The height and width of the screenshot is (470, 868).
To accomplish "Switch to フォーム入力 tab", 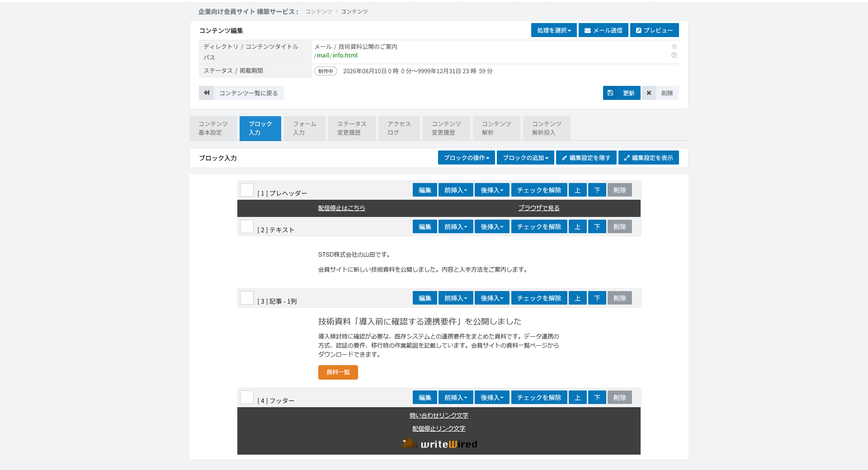I will coord(305,128).
